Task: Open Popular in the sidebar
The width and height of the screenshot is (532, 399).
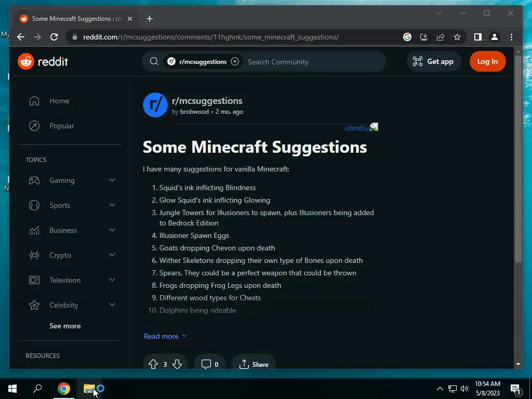Action: coord(62,126)
